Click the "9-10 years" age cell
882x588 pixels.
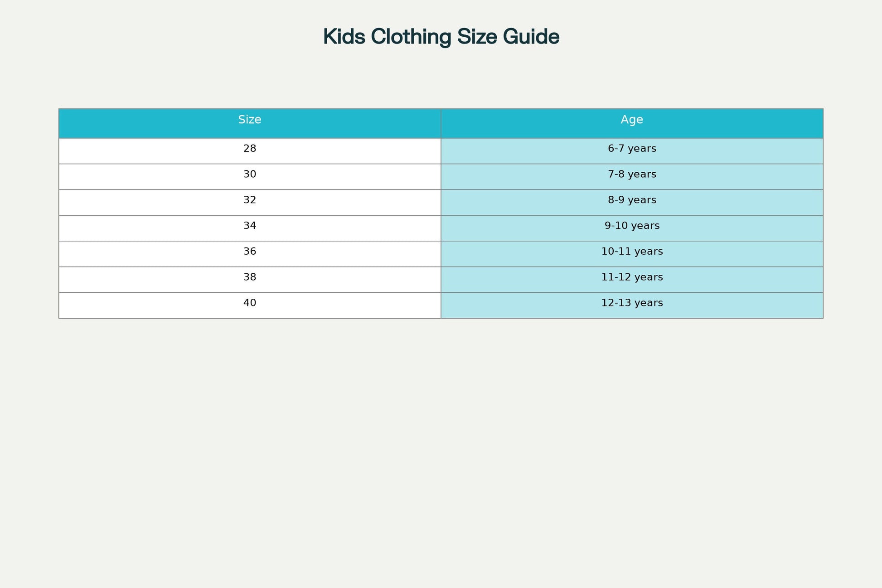(632, 226)
